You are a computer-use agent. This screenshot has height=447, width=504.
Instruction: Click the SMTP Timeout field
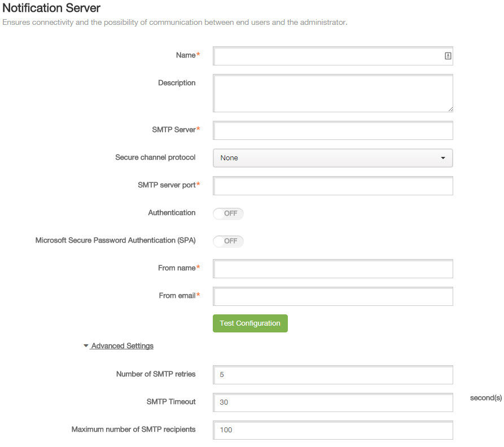point(332,402)
